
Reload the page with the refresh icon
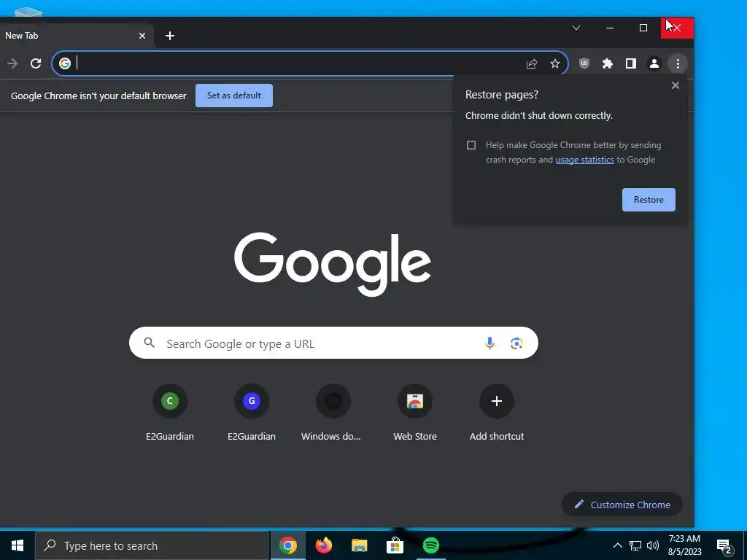tap(36, 63)
